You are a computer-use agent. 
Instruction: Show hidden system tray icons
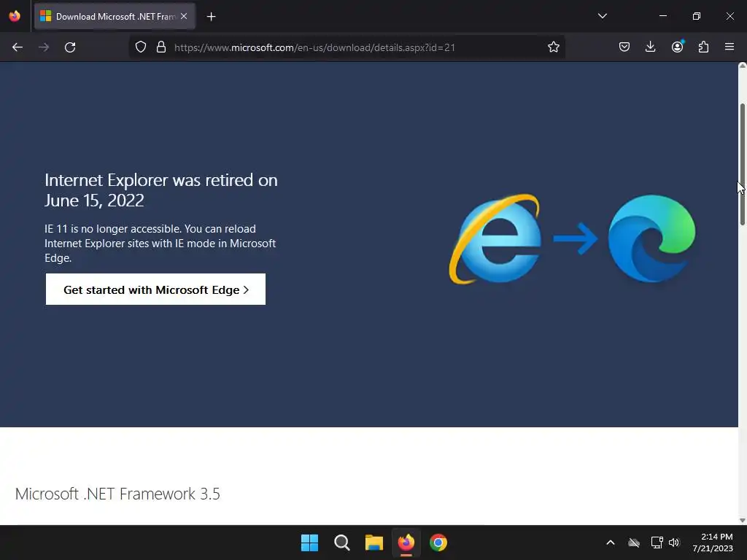pyautogui.click(x=611, y=542)
